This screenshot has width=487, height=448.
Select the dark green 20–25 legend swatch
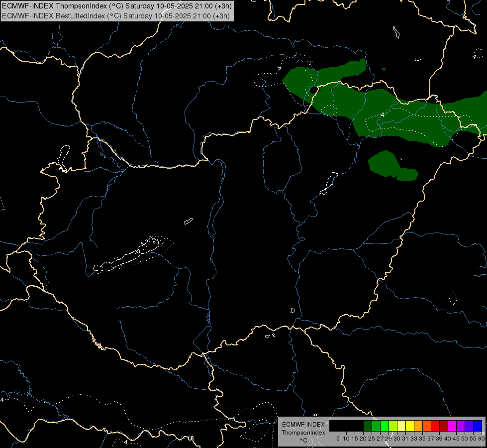tap(368, 426)
